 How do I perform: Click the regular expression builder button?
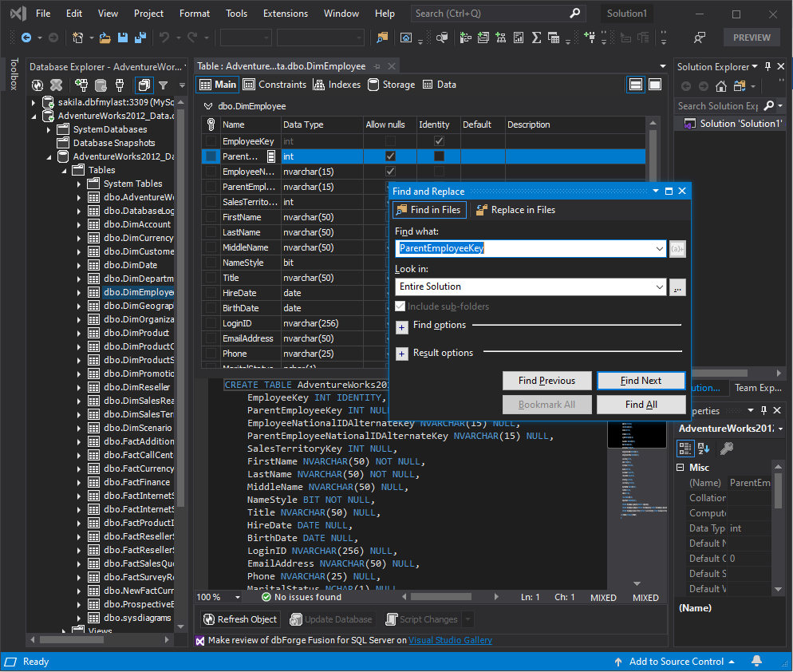pos(677,248)
